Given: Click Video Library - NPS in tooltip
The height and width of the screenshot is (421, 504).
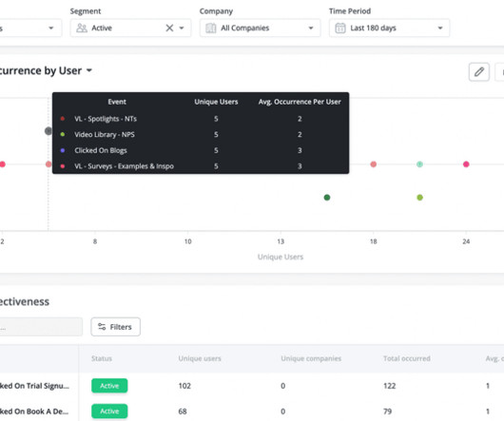Looking at the screenshot, I should click(x=105, y=134).
